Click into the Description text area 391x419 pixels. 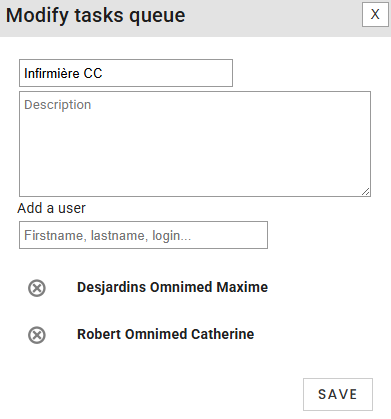pyautogui.click(x=195, y=144)
